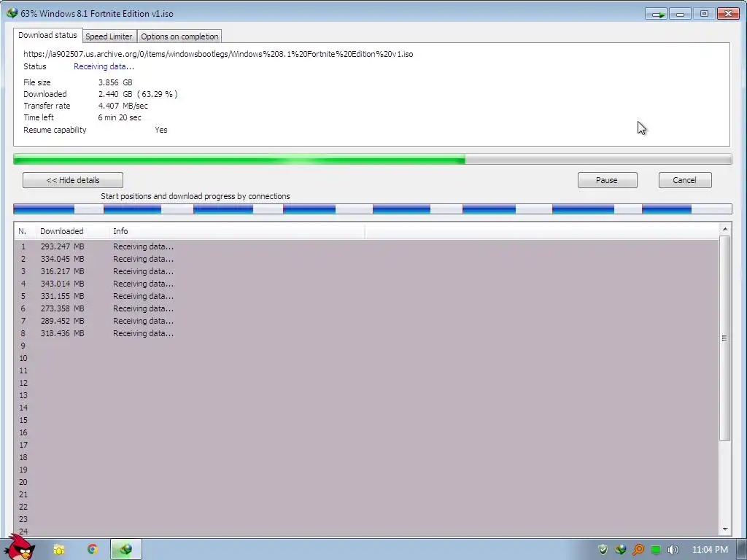The height and width of the screenshot is (560, 747).
Task: Switch to the Download status tab
Action: (x=47, y=35)
